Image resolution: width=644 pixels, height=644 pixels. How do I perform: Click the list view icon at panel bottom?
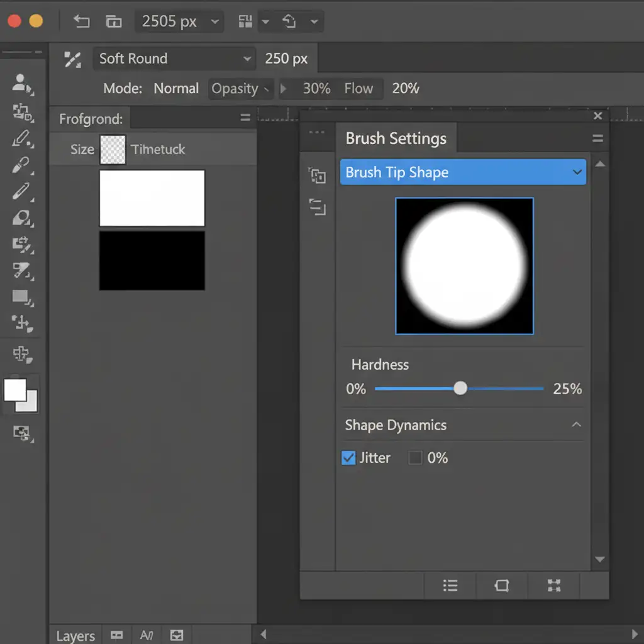(450, 586)
